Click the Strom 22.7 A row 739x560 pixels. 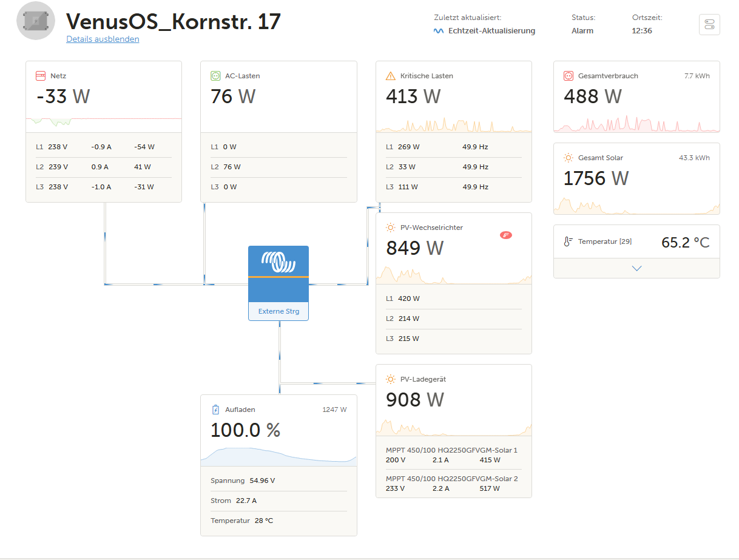click(x=278, y=501)
